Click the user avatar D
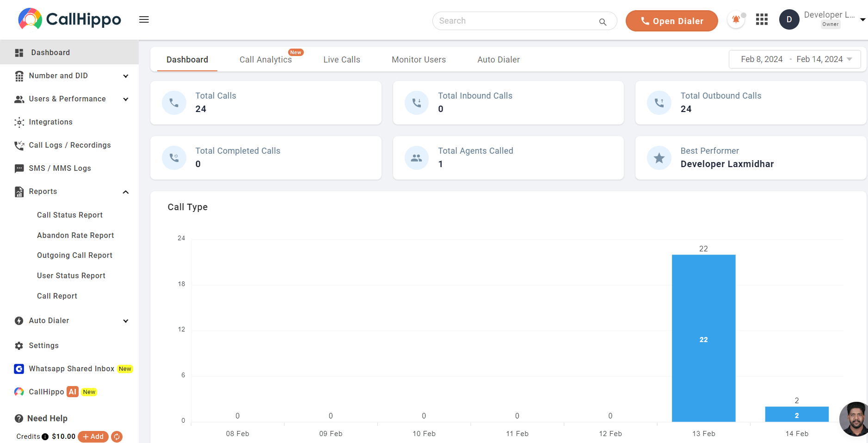This screenshot has width=868, height=443. click(789, 19)
